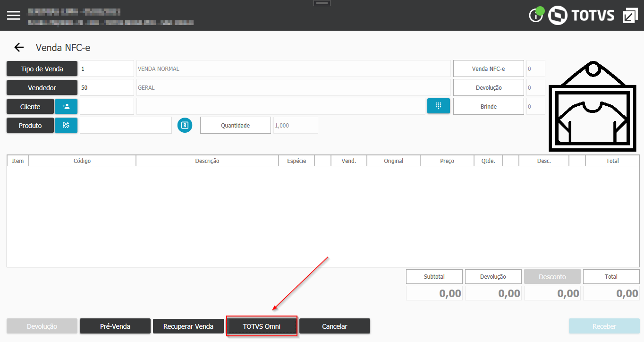The height and width of the screenshot is (342, 644).
Task: Open app in external window icon
Action: tap(630, 15)
